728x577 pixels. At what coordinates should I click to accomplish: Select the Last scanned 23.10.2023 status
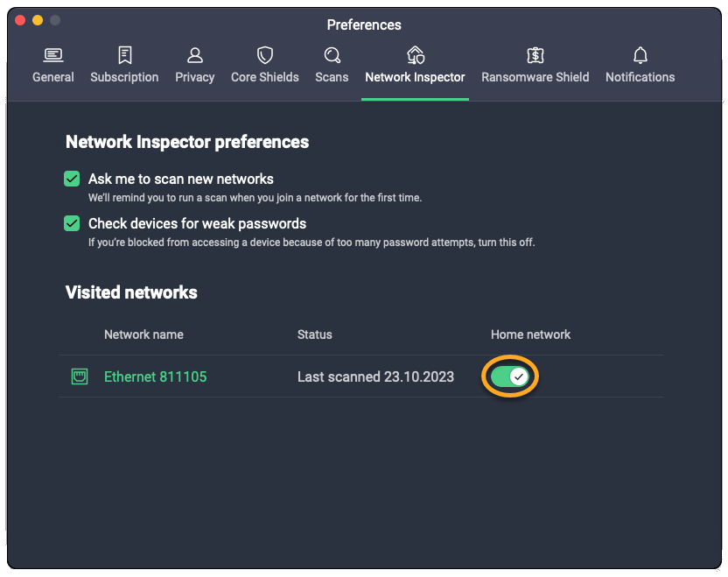point(375,376)
